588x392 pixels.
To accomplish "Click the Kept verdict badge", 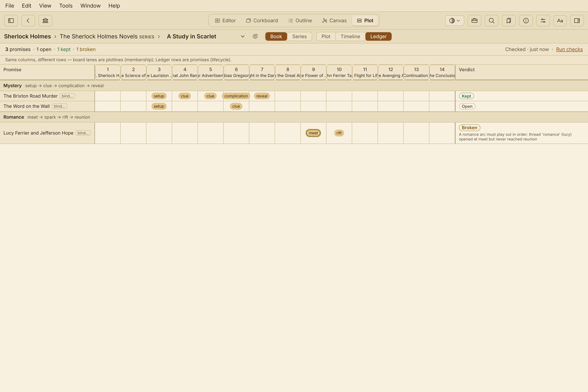I will (x=466, y=96).
